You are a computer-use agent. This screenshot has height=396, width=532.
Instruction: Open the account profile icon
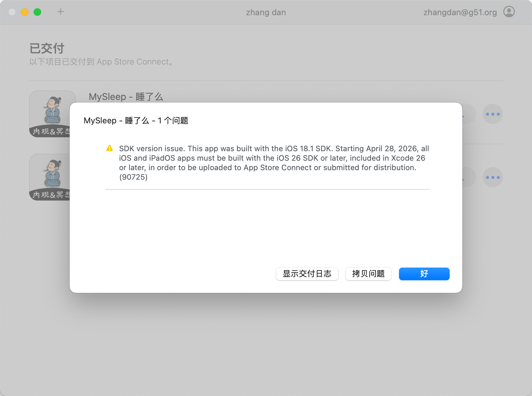509,12
